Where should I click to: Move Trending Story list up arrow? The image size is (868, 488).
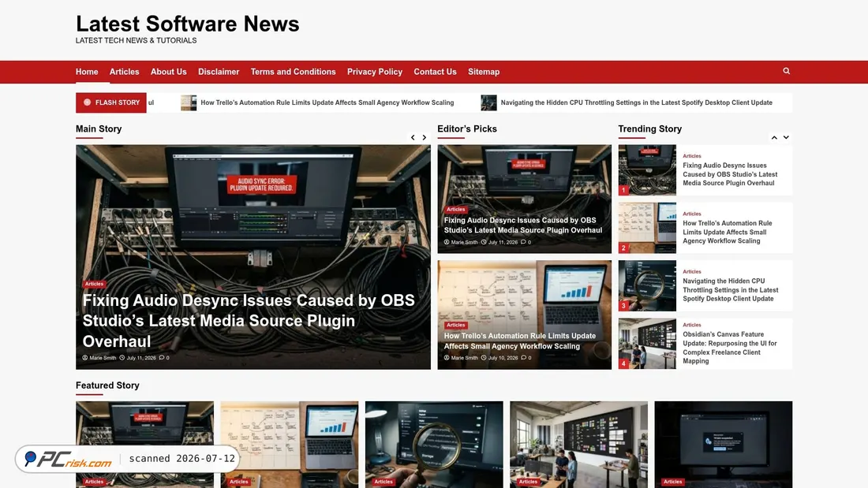point(774,137)
